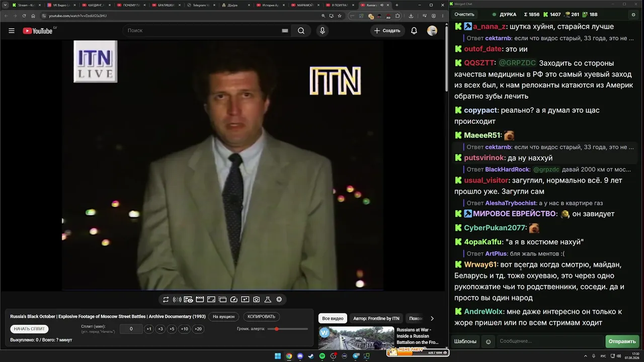
Task: Click the loop icon in player toolbar
Action: pyautogui.click(x=166, y=300)
